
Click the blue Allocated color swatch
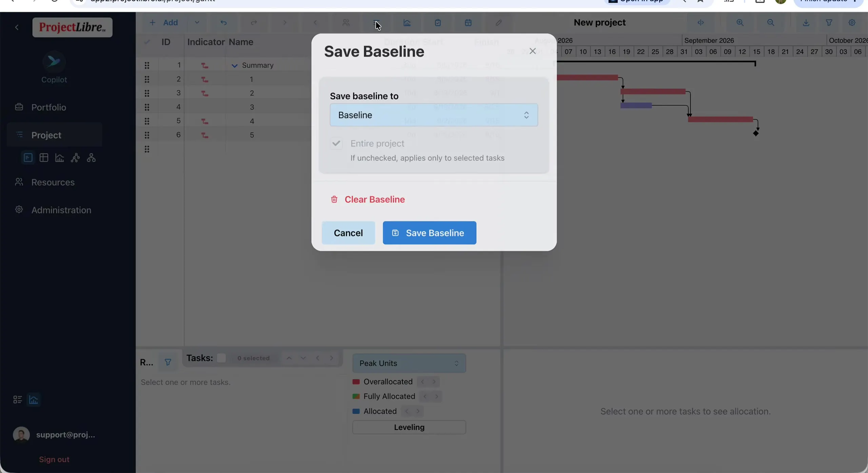click(356, 411)
